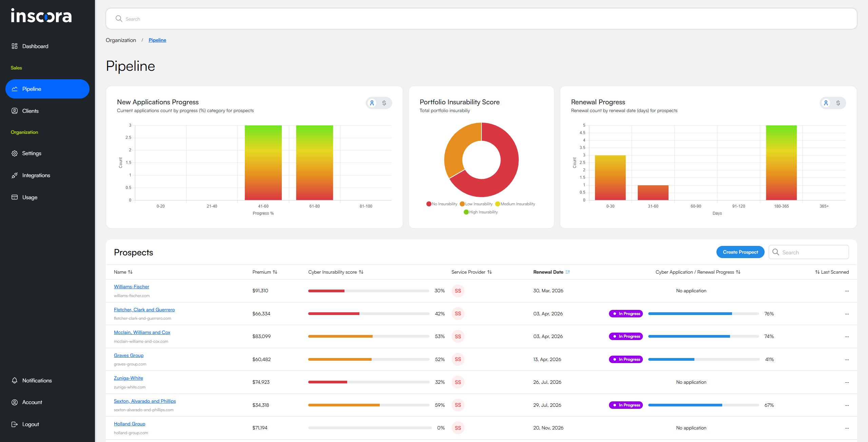Click the Logout icon
The image size is (868, 442).
click(x=15, y=424)
